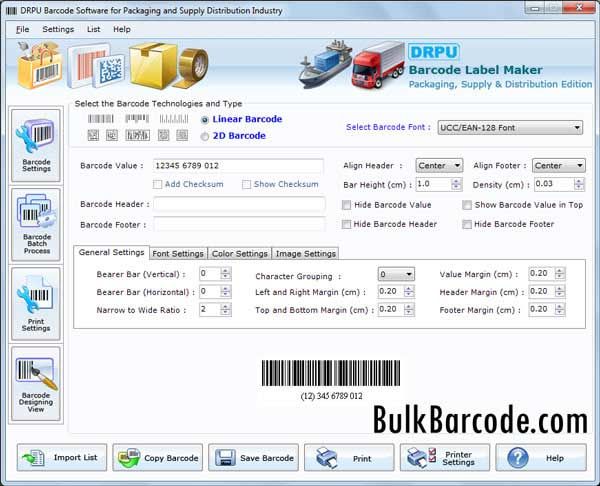The image size is (600, 486).
Task: Click the last 2D barcode sample icon
Action: 182,135
